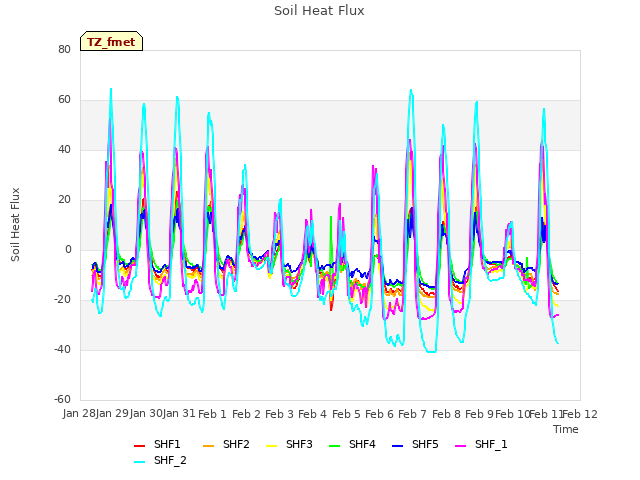Screen dimensions: 640x480
Task: Toggle SHF_2 series in legend
Action: tap(160, 460)
